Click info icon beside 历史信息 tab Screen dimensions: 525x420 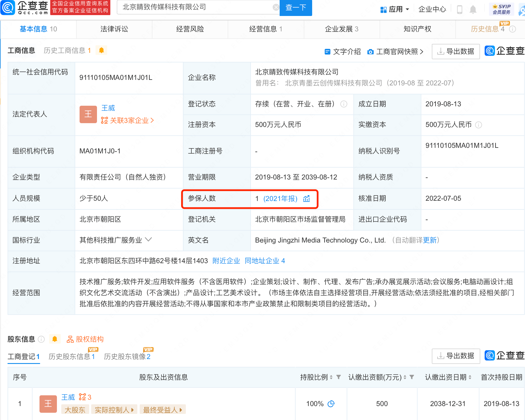pos(513,29)
